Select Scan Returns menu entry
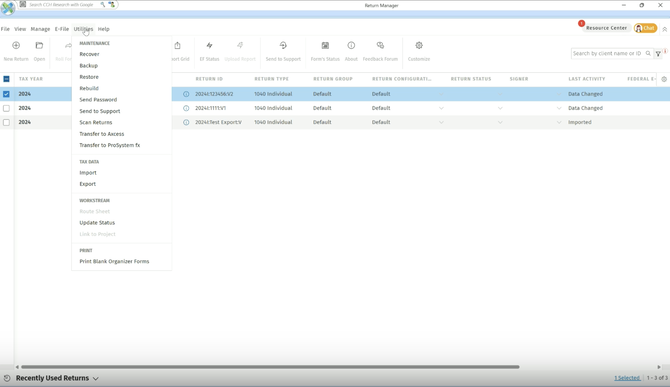This screenshot has width=670, height=387. tap(96, 123)
